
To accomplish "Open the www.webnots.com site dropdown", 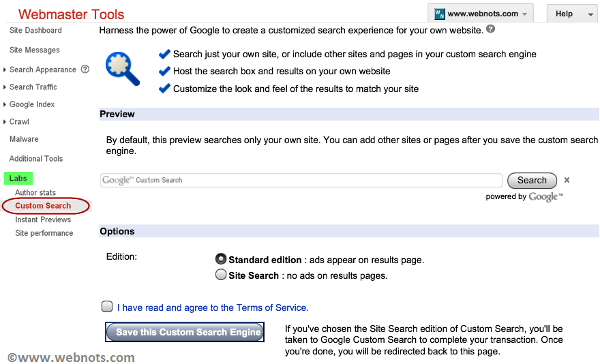I will (x=481, y=14).
